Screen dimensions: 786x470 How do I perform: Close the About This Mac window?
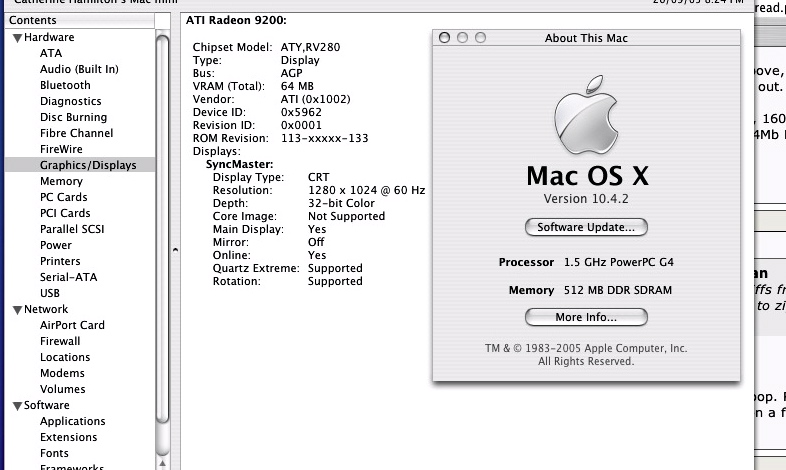point(444,38)
